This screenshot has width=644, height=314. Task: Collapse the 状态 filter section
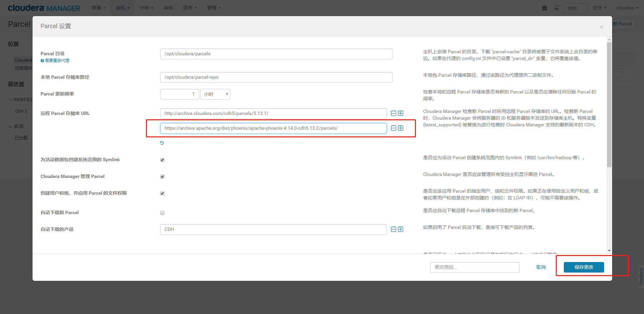(x=16, y=126)
